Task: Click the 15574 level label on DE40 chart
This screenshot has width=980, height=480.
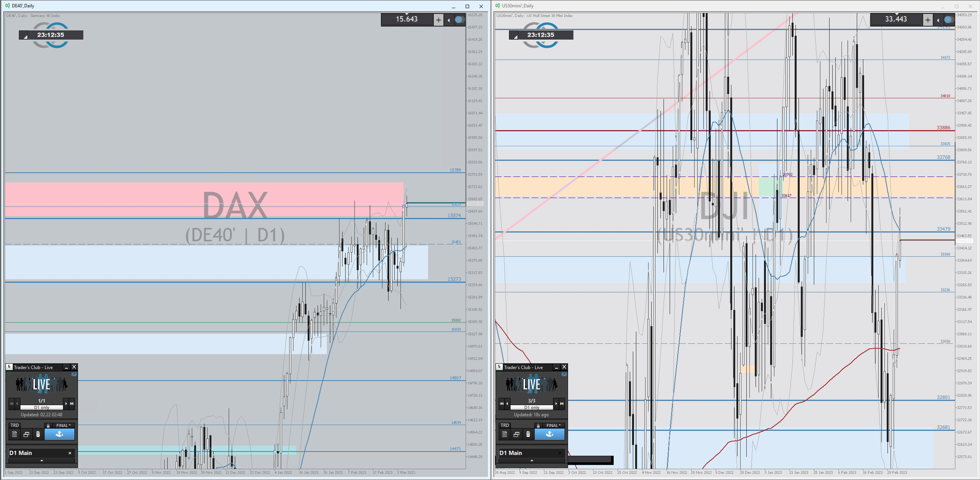Action: (454, 215)
